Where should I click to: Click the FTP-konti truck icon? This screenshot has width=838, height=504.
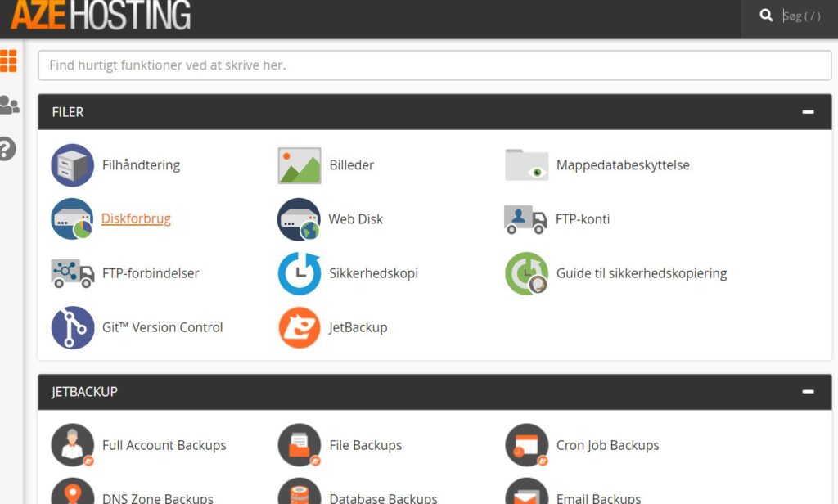click(525, 219)
